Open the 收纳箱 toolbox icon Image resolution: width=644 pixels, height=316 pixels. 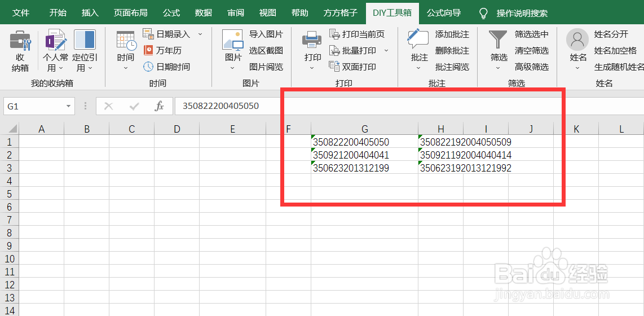pyautogui.click(x=20, y=40)
